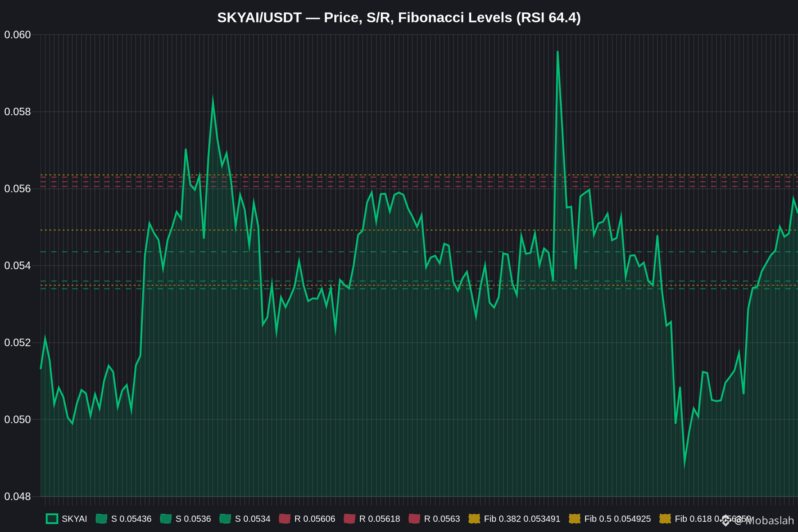Toggle the S 0.0536 support legend swatch
The image size is (798, 532).
(166, 519)
